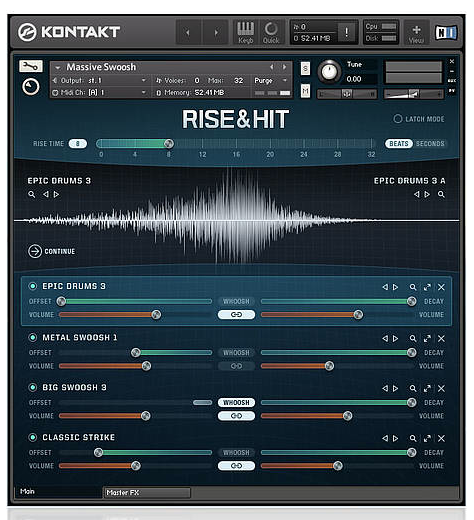This screenshot has height=520, width=474.
Task: Open the View plus menu
Action: click(416, 33)
